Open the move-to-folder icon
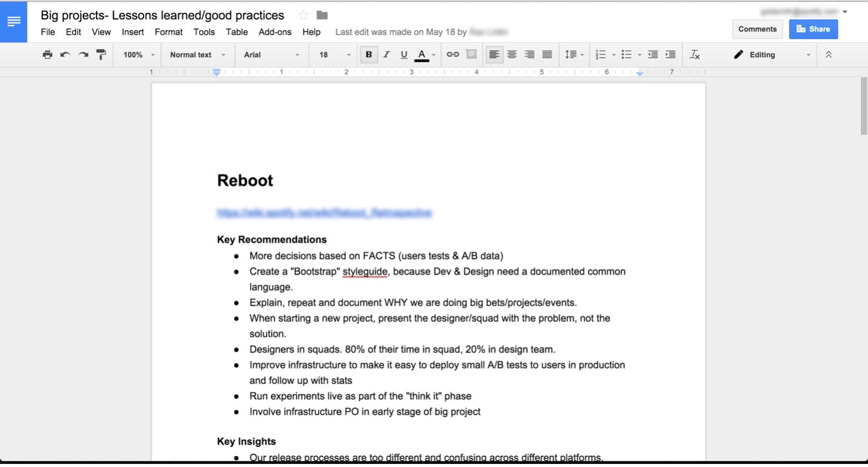The height and width of the screenshot is (467, 868). (x=322, y=15)
